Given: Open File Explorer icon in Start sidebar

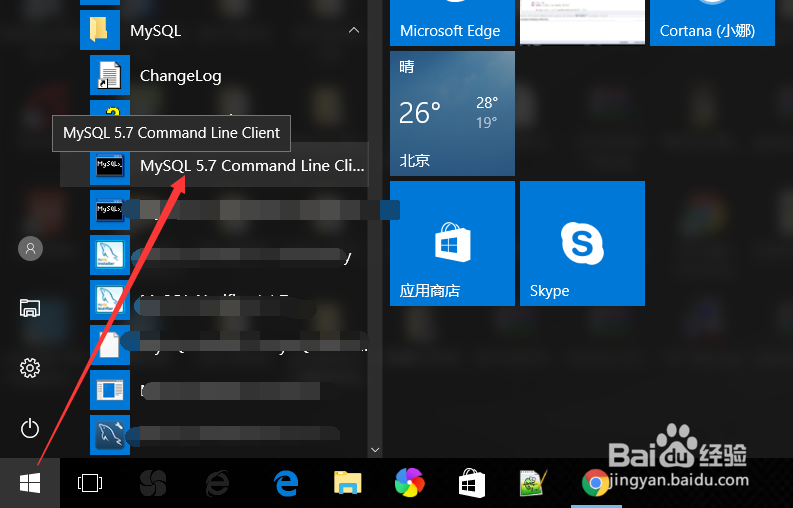Looking at the screenshot, I should pos(30,308).
